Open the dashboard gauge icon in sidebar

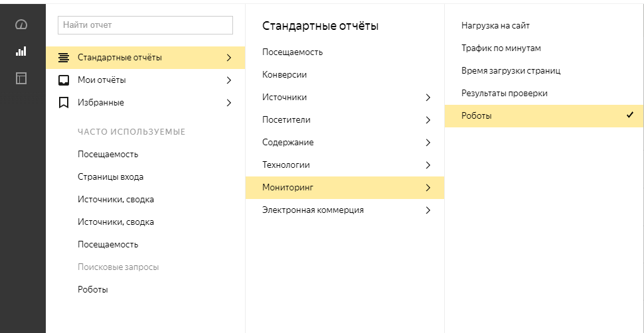coord(21,25)
